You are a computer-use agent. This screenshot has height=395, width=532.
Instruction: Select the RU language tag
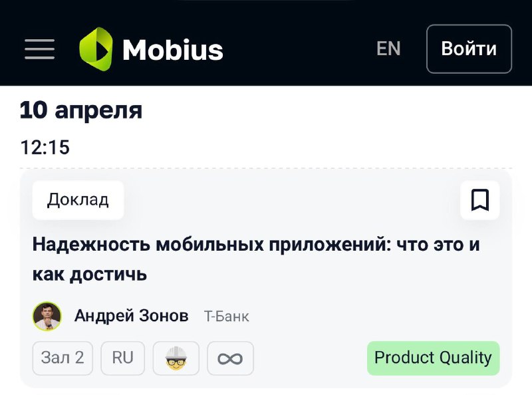123,358
